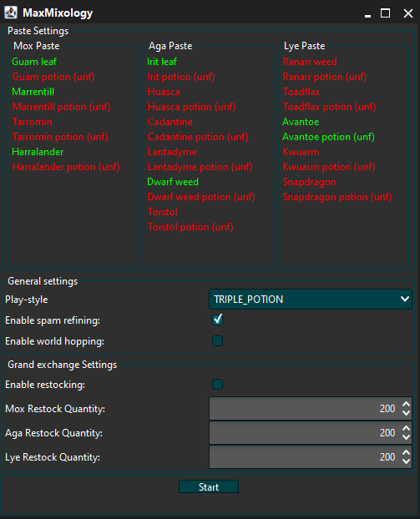Decrease Mox Restock Quantity with down arrow
This screenshot has height=519, width=420.
(406, 413)
